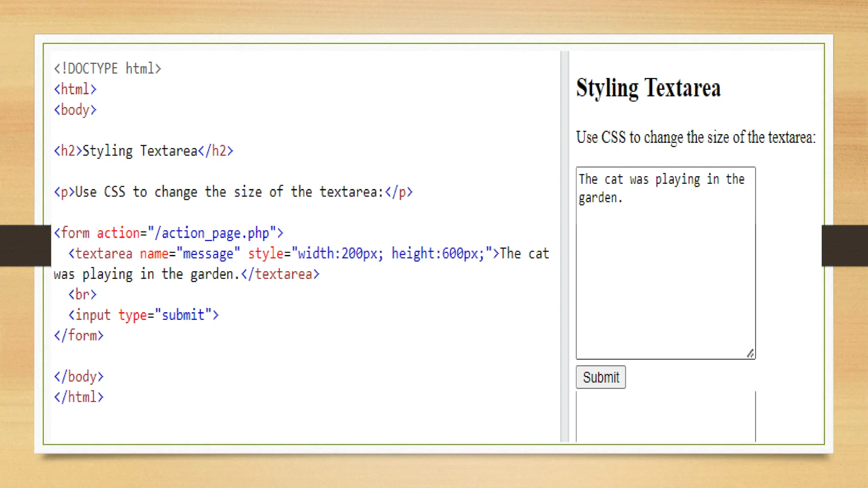Viewport: 868px width, 488px height.
Task: Click the opening body tag in code
Action: click(x=75, y=110)
